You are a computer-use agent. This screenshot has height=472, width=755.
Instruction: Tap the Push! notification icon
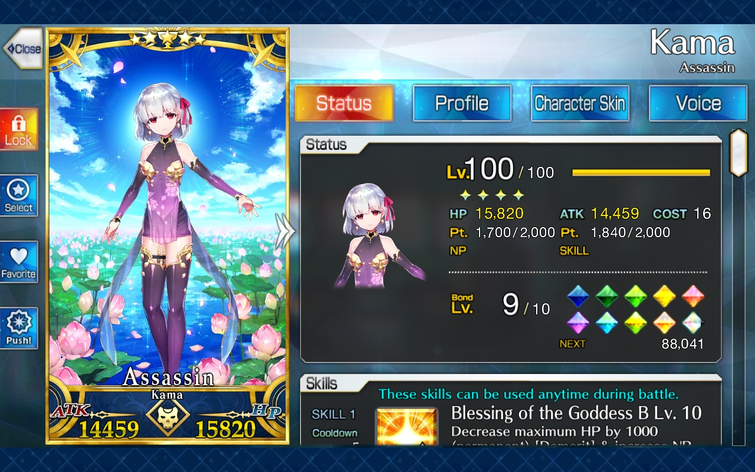(19, 328)
